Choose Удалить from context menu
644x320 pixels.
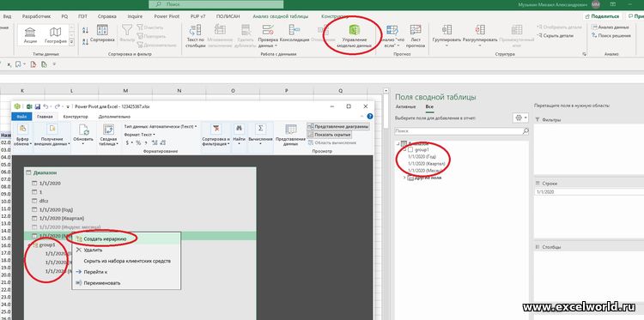coord(126,250)
